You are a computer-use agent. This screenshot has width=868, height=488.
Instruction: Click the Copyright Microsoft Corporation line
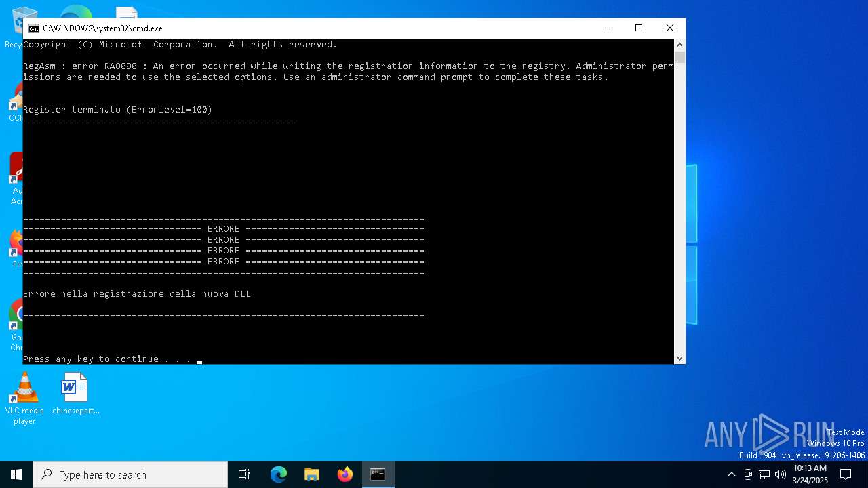(x=180, y=44)
